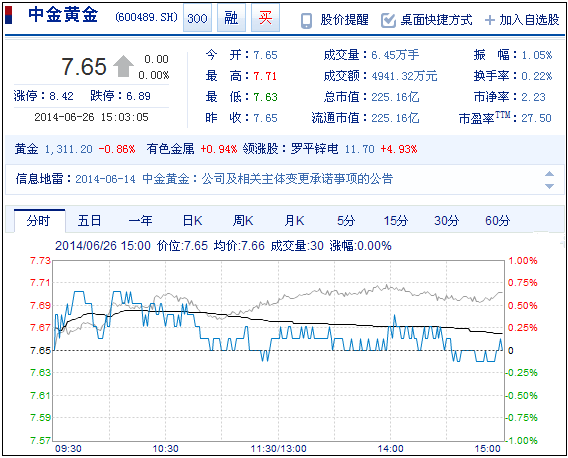The width and height of the screenshot is (568, 458).
Task: Click the 融 margin trading badge
Action: [x=231, y=18]
